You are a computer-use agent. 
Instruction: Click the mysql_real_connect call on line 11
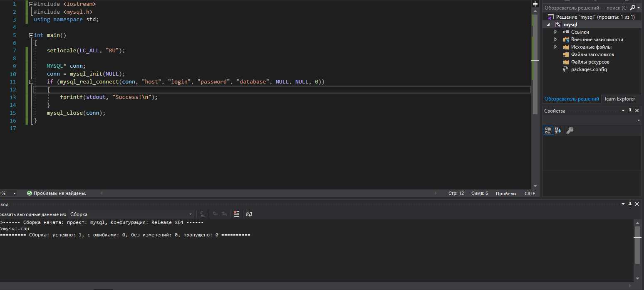(89, 82)
